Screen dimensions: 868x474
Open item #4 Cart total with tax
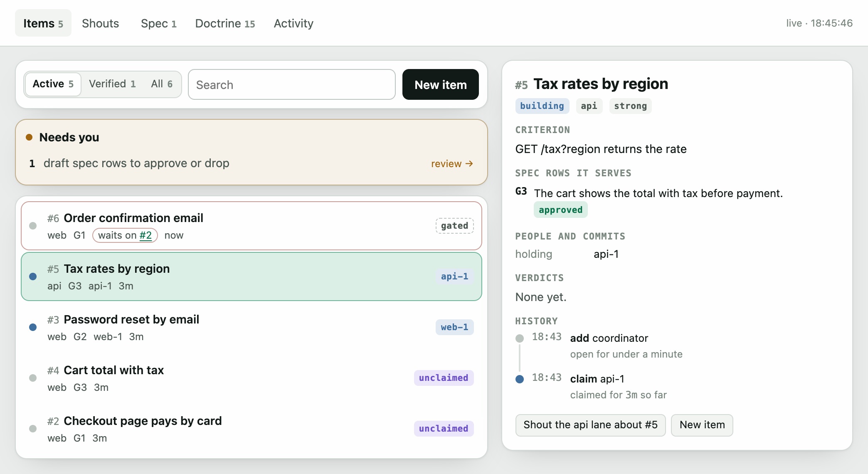251,378
